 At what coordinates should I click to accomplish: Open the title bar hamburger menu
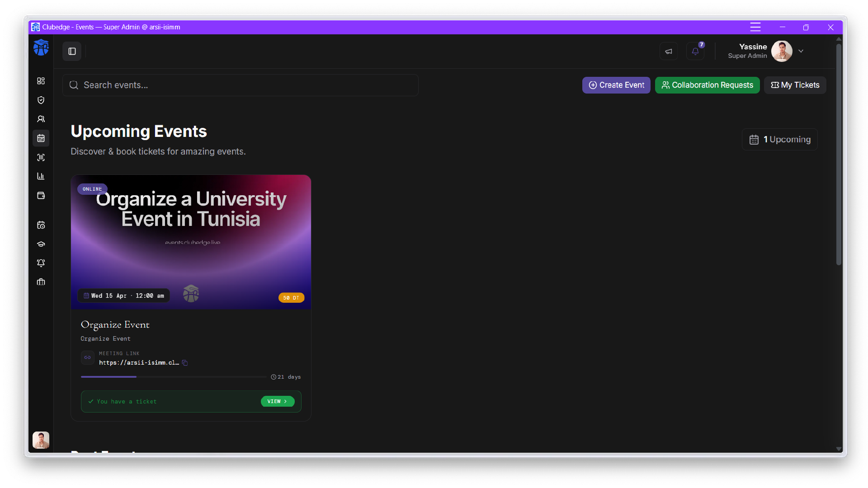tap(755, 27)
